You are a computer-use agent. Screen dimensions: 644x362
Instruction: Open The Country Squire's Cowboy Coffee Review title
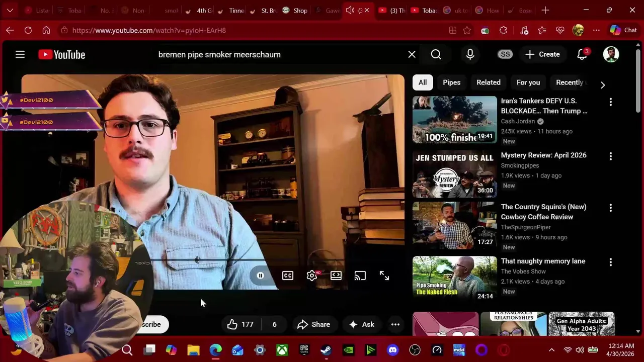point(543,212)
